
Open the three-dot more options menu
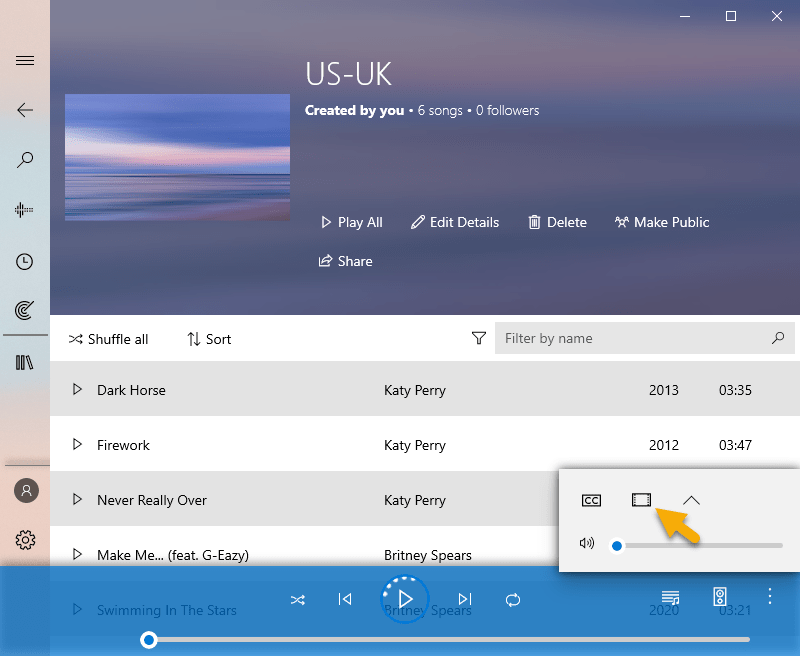click(x=769, y=597)
